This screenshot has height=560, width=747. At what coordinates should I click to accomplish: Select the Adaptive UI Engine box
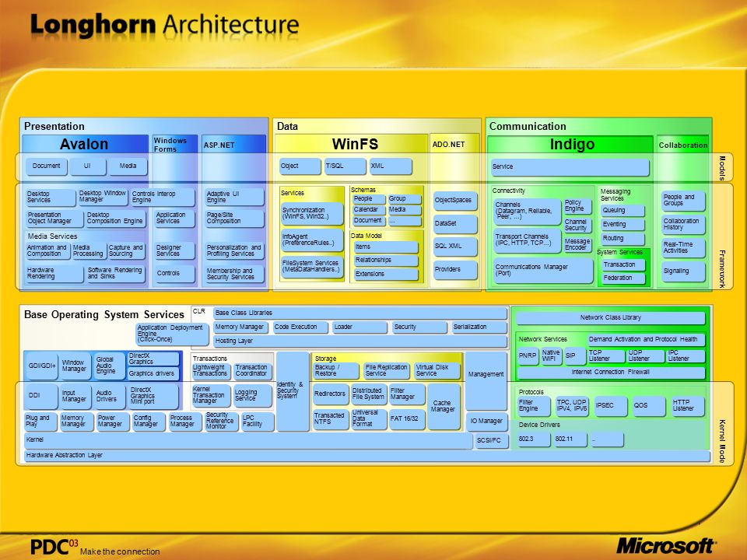pyautogui.click(x=234, y=197)
